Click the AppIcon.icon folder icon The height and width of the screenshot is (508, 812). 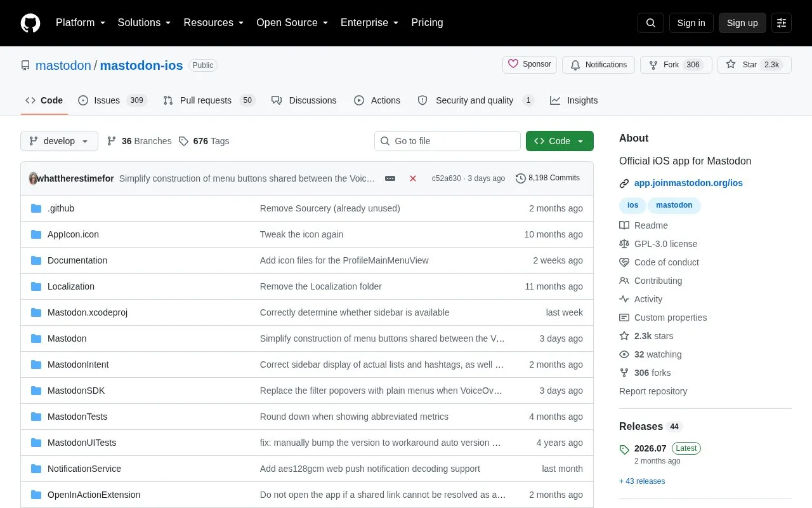[36, 234]
